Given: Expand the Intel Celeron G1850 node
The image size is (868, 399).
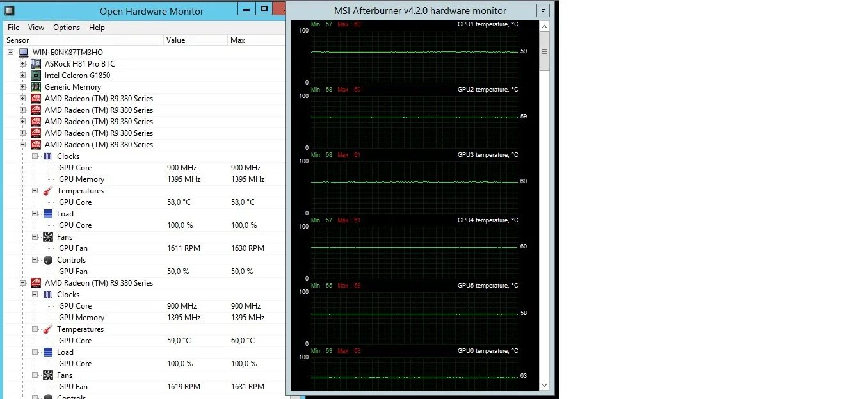Looking at the screenshot, I should point(23,76).
